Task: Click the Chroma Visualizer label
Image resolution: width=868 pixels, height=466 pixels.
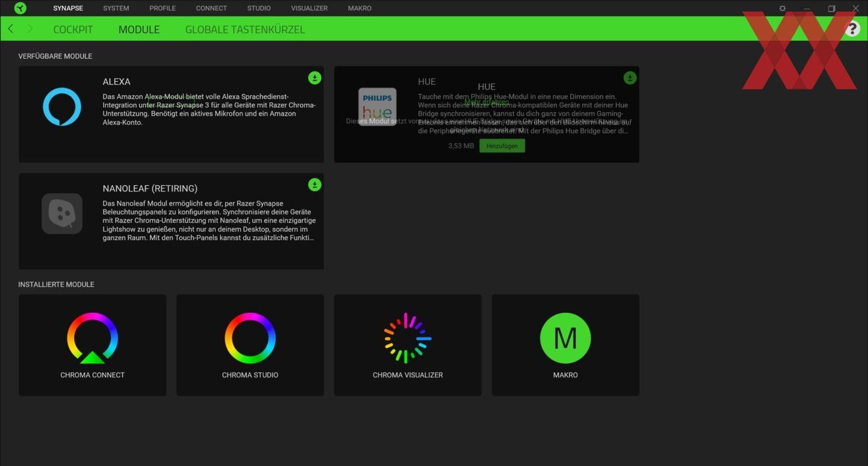Action: pos(408,375)
